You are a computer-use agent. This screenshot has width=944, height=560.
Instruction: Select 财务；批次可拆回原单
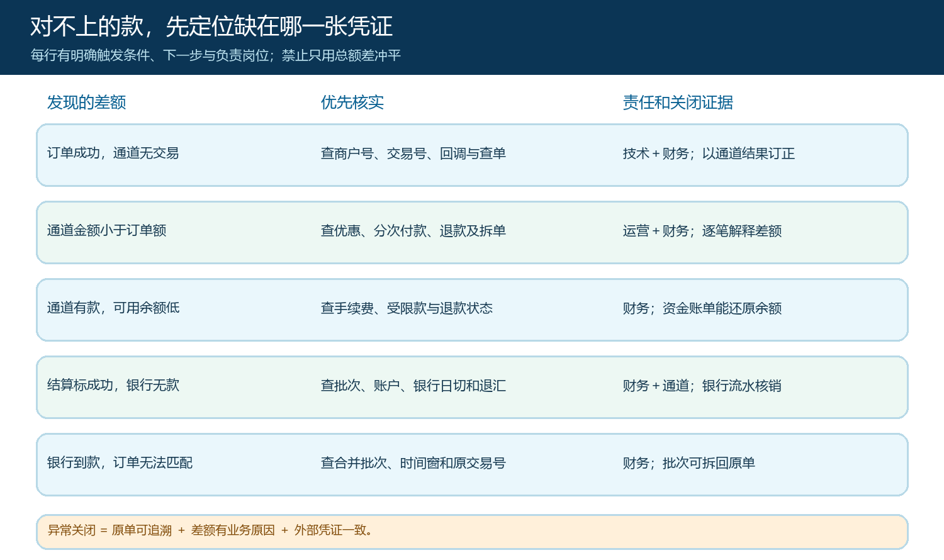coord(689,463)
